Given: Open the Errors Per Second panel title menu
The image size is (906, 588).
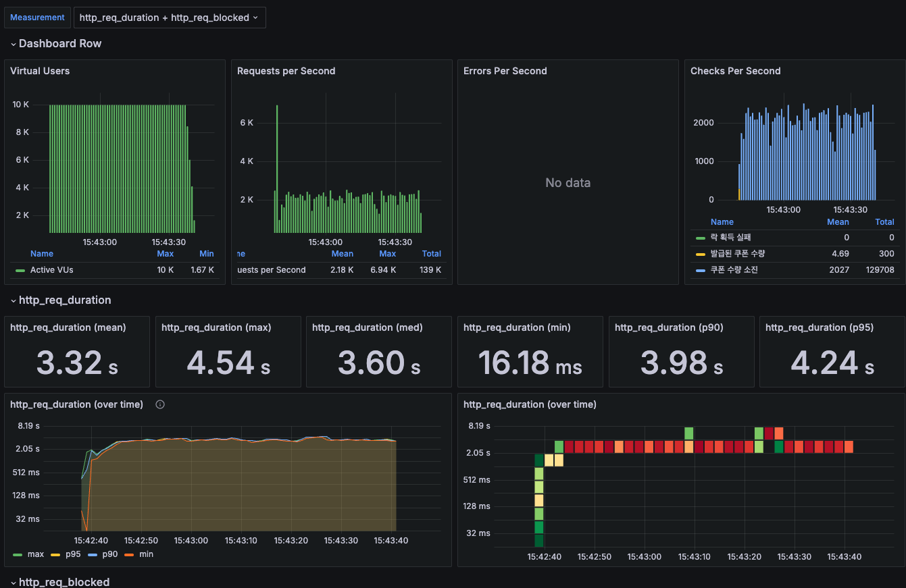Looking at the screenshot, I should point(505,71).
